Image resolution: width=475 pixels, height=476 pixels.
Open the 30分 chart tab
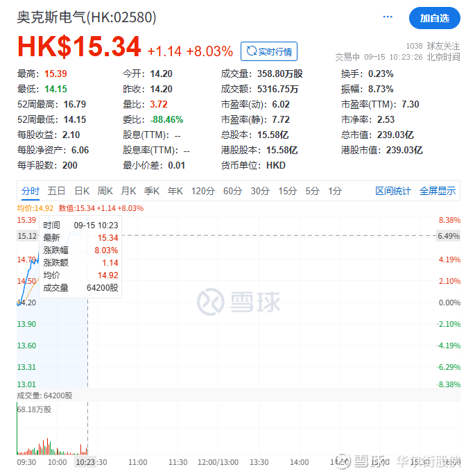pos(260,191)
